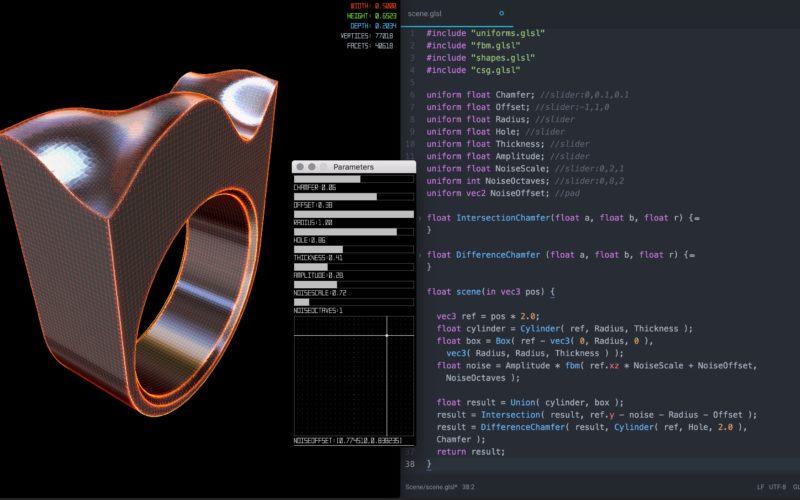This screenshot has width=800, height=500.
Task: Click the '#include "fbm.glsl"' line
Action: point(473,45)
